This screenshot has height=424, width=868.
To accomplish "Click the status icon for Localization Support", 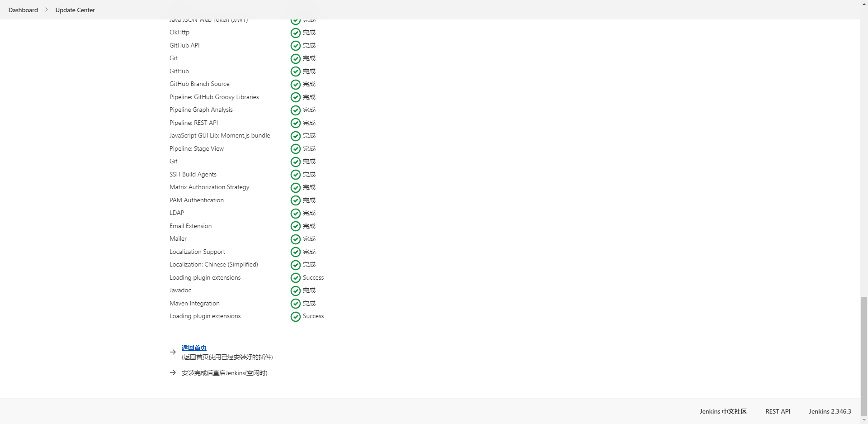I will 296,252.
